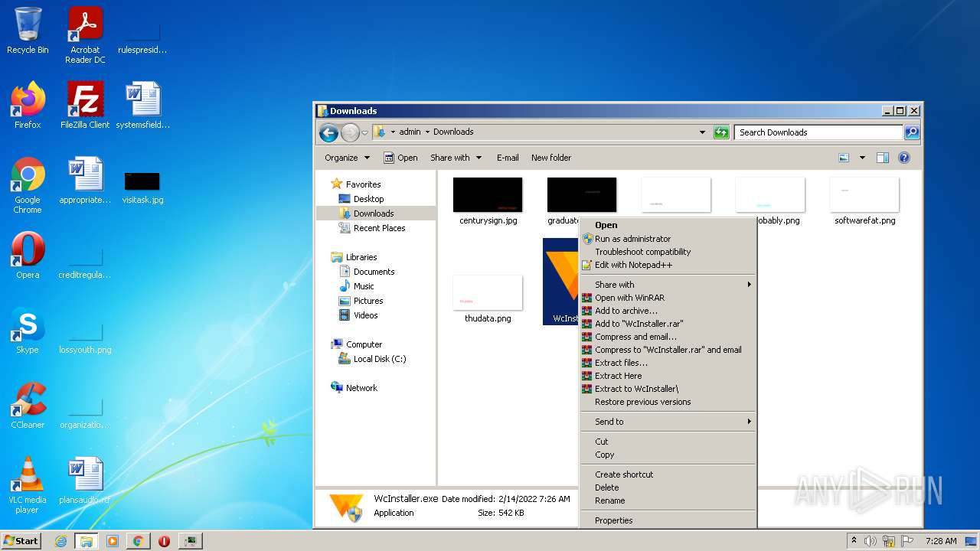The width and height of the screenshot is (980, 551).
Task: Open VLC media player shortcut
Action: (x=28, y=485)
